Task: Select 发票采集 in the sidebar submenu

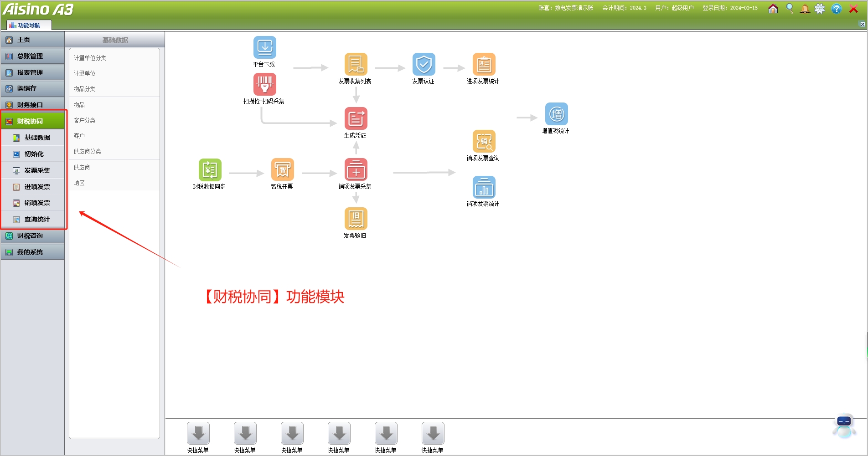Action: tap(37, 170)
